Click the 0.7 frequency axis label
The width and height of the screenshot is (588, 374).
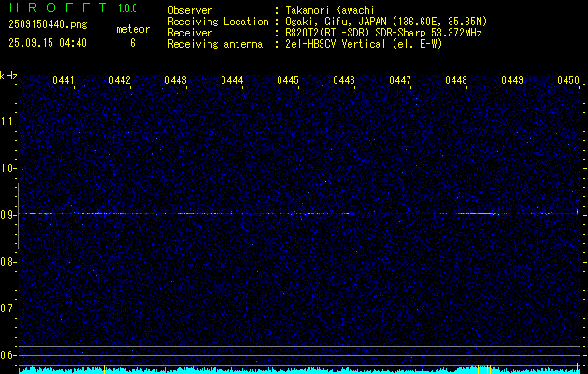(x=8, y=309)
